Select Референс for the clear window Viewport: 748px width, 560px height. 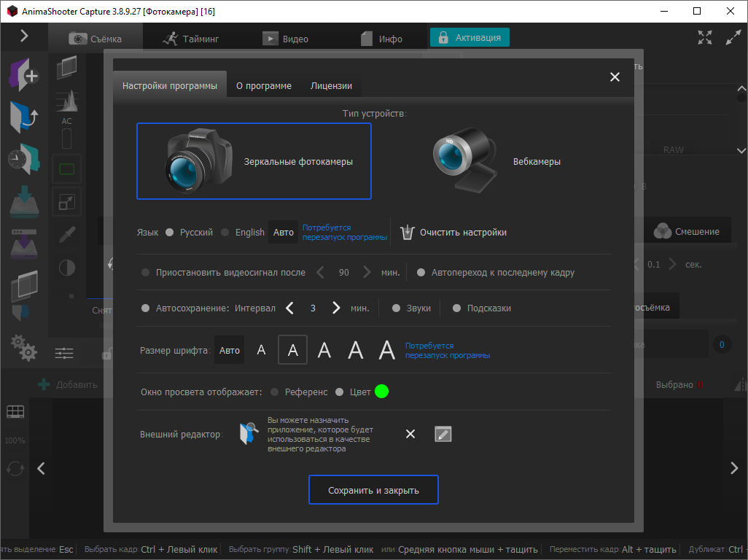(x=274, y=392)
